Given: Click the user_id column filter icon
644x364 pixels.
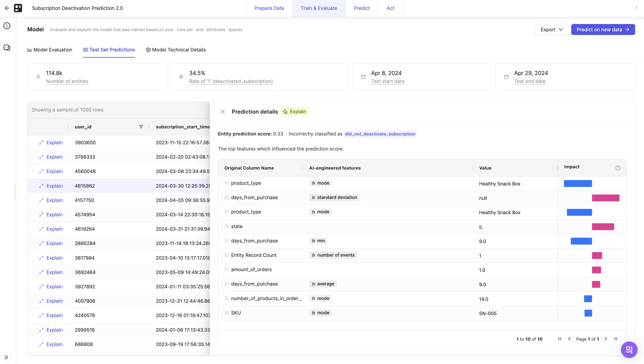Looking at the screenshot, I should pyautogui.click(x=141, y=127).
